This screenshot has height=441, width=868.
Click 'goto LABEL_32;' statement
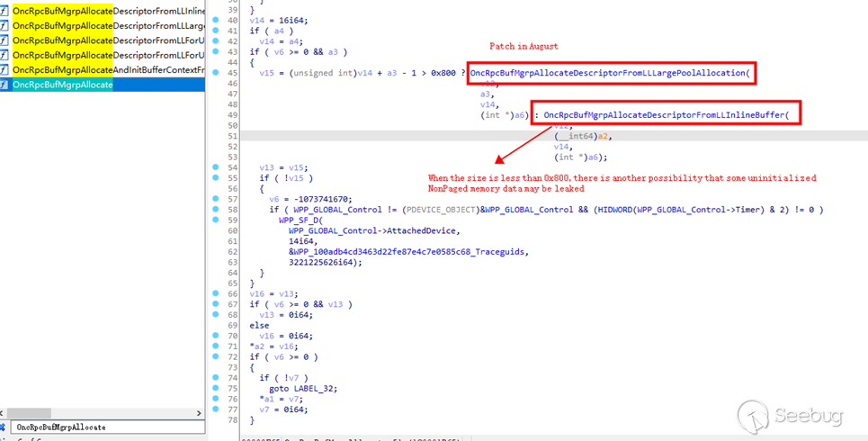pyautogui.click(x=303, y=389)
